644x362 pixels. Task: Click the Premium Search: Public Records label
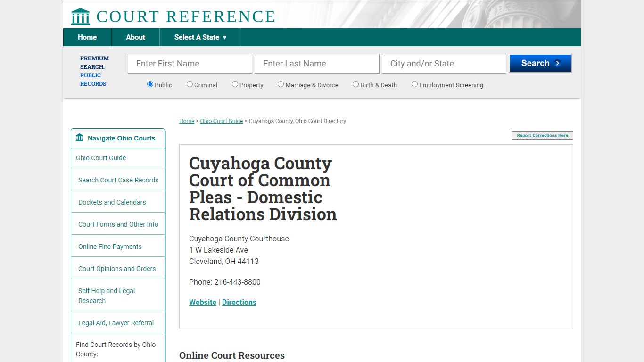pos(94,71)
